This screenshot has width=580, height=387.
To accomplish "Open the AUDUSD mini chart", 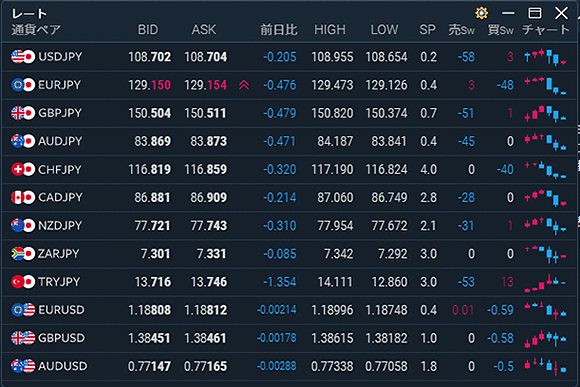I will 545,367.
